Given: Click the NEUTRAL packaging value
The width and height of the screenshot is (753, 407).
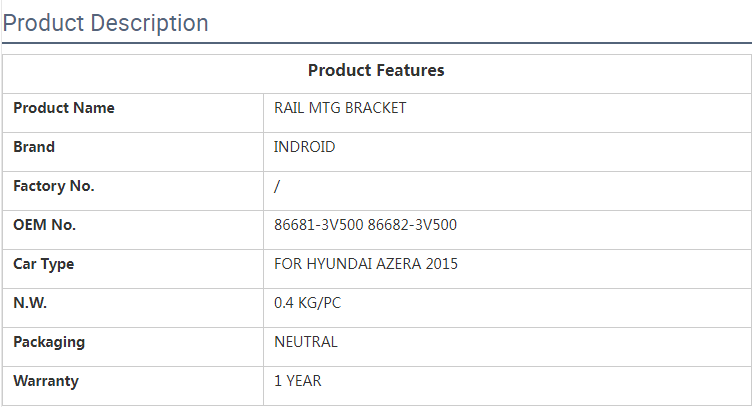Looking at the screenshot, I should coord(306,342).
